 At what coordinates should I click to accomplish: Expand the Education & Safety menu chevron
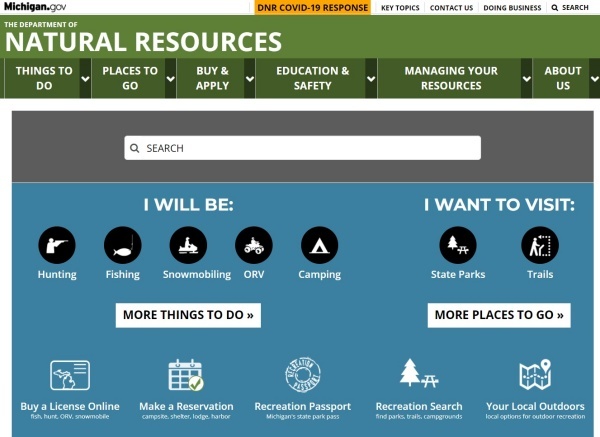[x=371, y=79]
